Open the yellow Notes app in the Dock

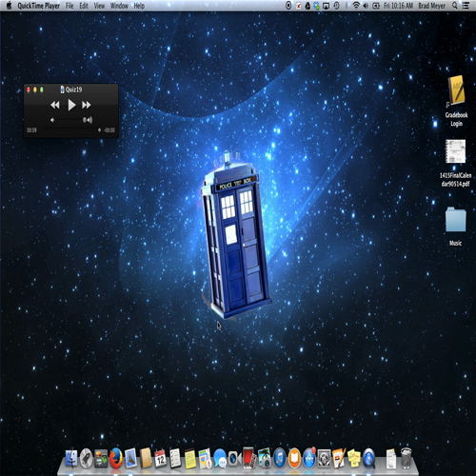coord(190,459)
